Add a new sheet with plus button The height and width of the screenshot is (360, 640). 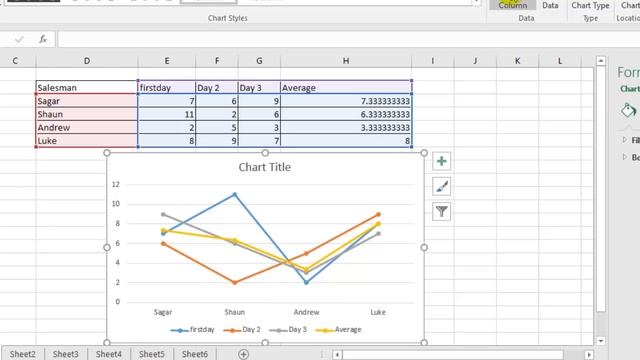[x=243, y=354]
